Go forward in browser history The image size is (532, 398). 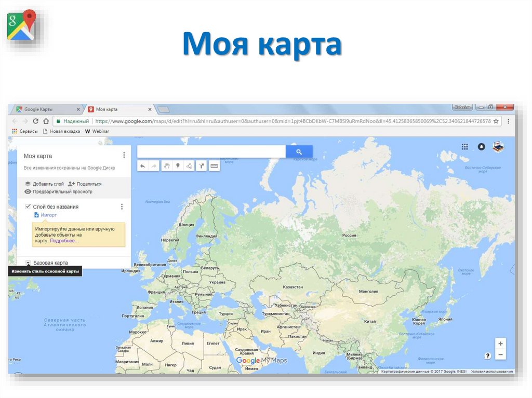click(x=25, y=121)
